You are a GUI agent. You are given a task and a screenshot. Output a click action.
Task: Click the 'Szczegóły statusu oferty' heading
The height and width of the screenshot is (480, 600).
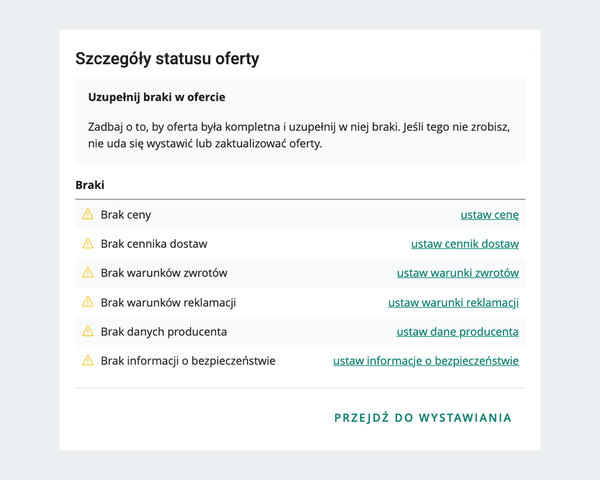(x=167, y=59)
